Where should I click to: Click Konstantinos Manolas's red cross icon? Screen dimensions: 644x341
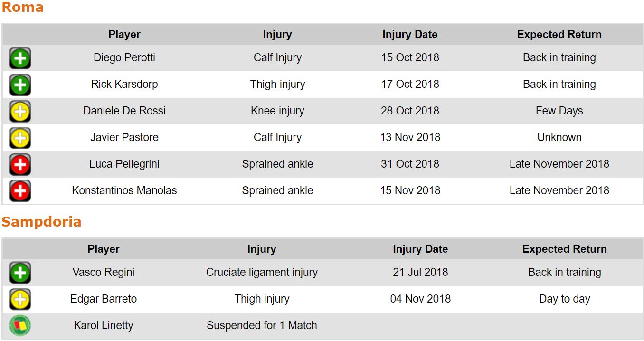pyautogui.click(x=20, y=191)
